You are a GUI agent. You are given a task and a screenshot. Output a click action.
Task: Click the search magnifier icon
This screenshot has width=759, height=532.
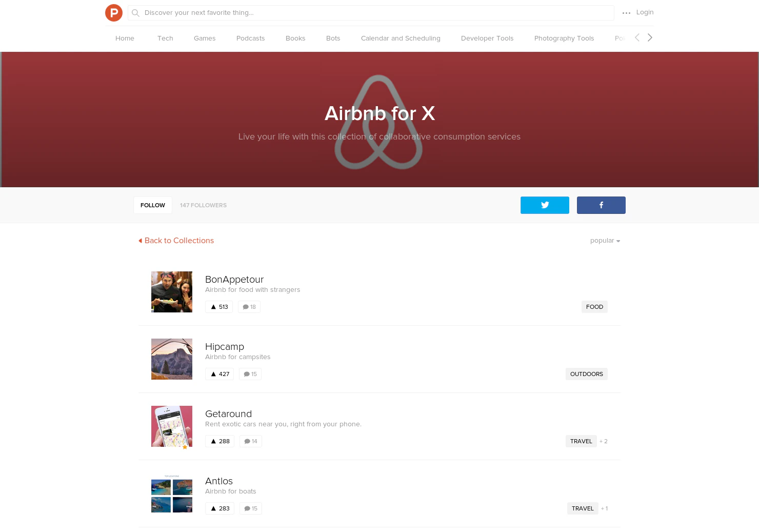coord(135,13)
